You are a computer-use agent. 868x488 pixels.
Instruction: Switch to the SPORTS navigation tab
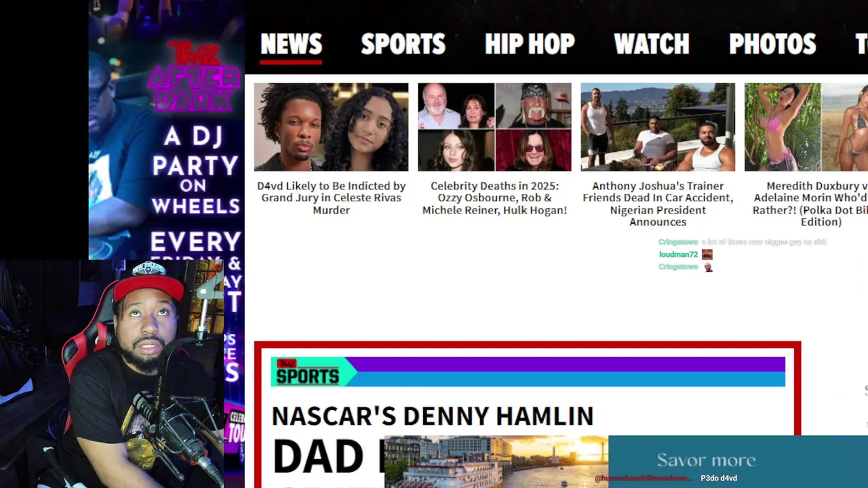coord(403,45)
